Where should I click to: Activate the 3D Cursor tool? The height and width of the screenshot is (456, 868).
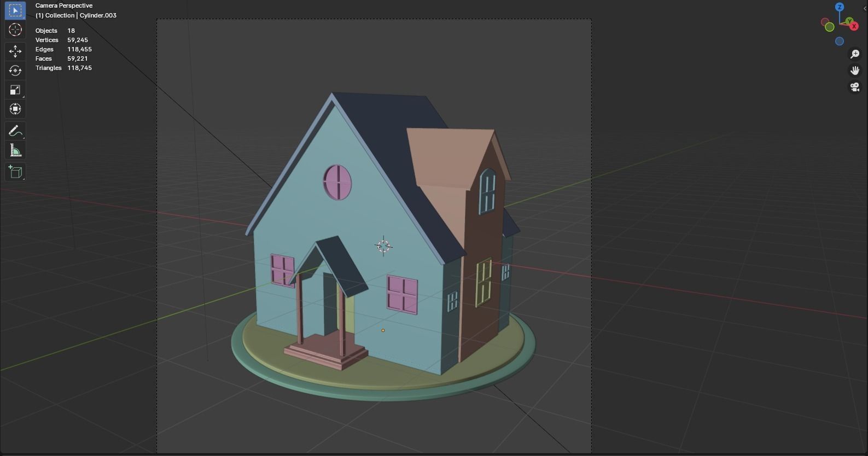(15, 30)
